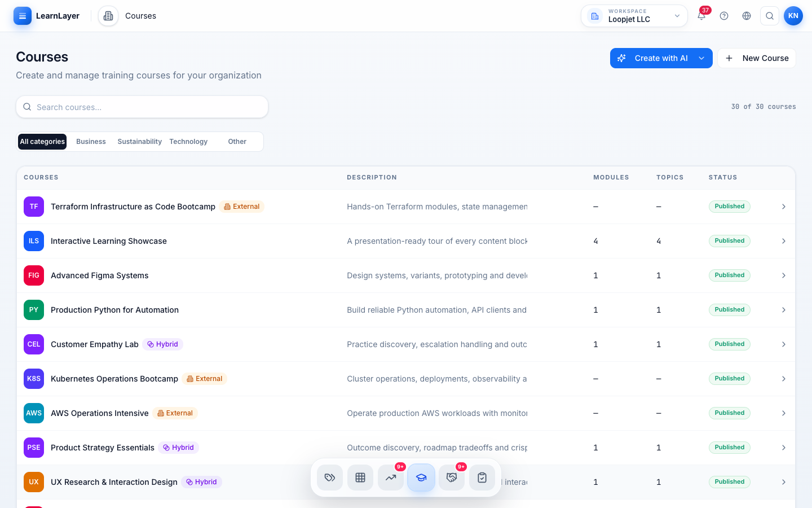Click the tags icon in bottom dock
The width and height of the screenshot is (812, 508).
[330, 478]
